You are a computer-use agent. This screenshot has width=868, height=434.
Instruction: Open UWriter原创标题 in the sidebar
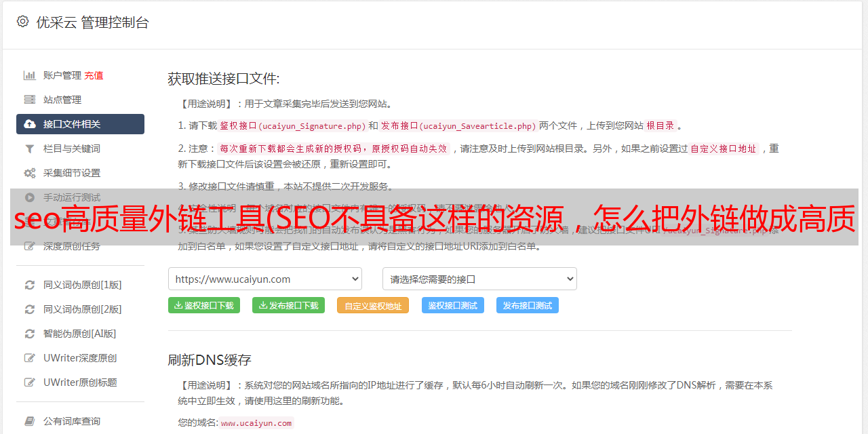pos(80,382)
